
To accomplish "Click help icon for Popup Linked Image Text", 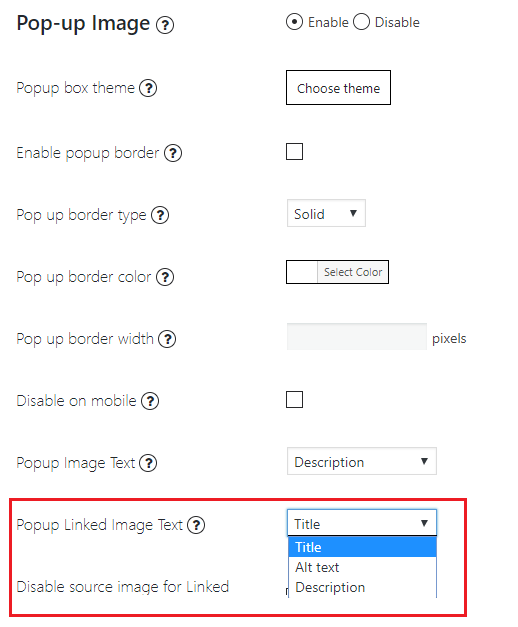I will point(196,525).
